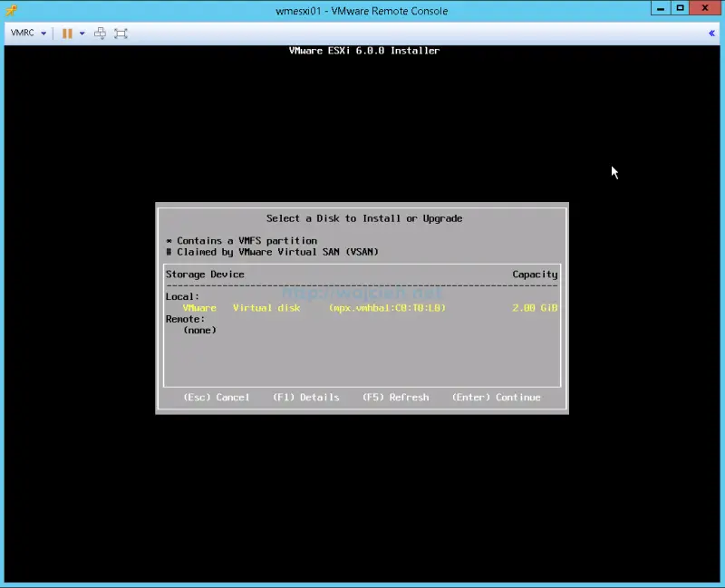Image resolution: width=725 pixels, height=588 pixels.
Task: Click the Local storage section label
Action: (181, 295)
